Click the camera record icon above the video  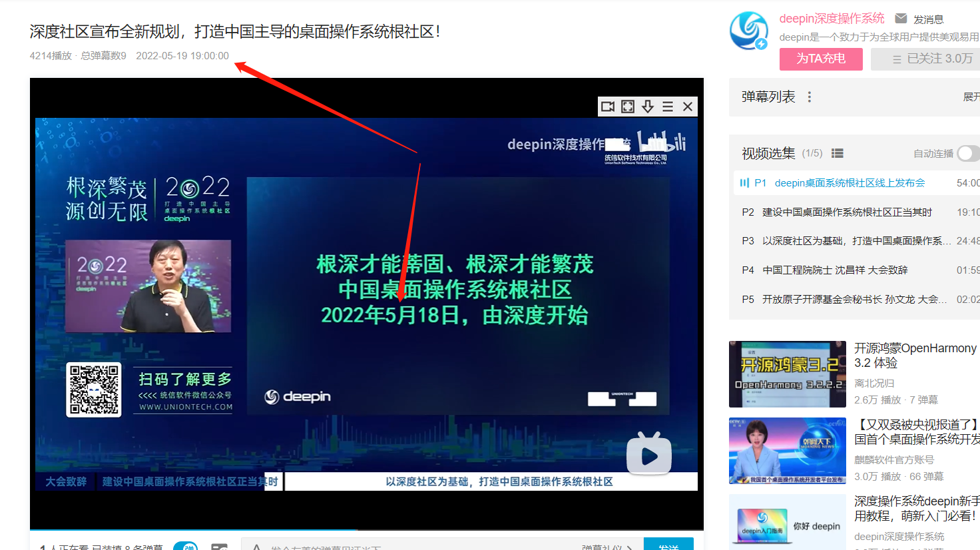pos(608,107)
